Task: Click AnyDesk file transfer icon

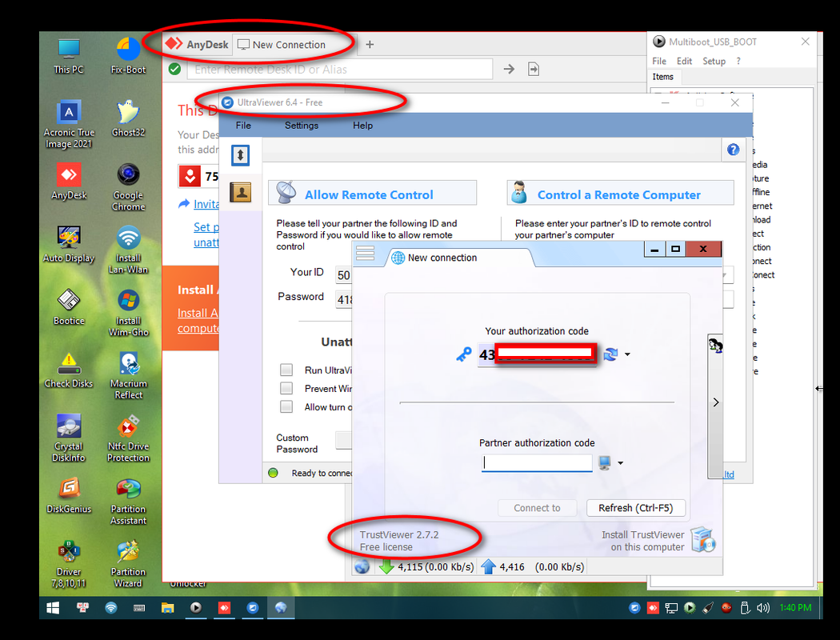Action: [534, 69]
